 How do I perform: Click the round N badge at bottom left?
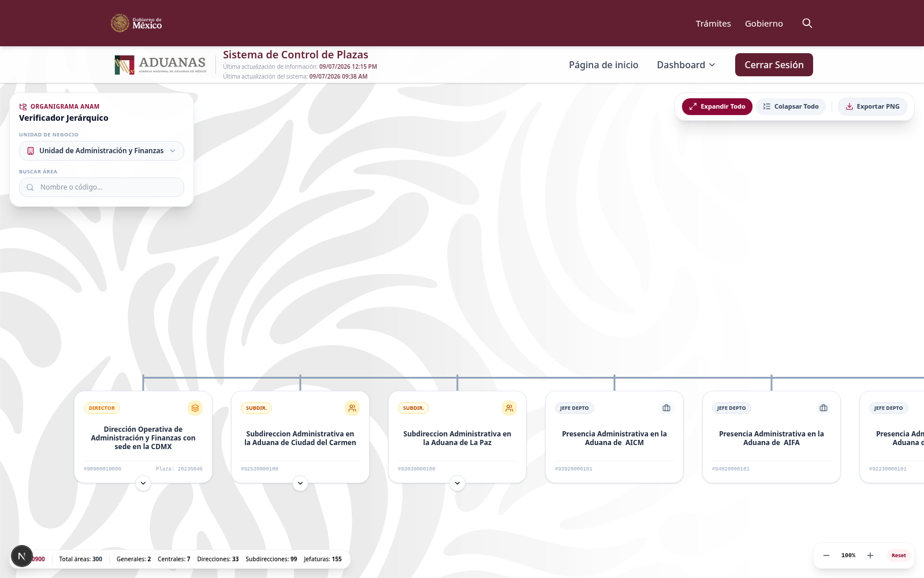[22, 556]
